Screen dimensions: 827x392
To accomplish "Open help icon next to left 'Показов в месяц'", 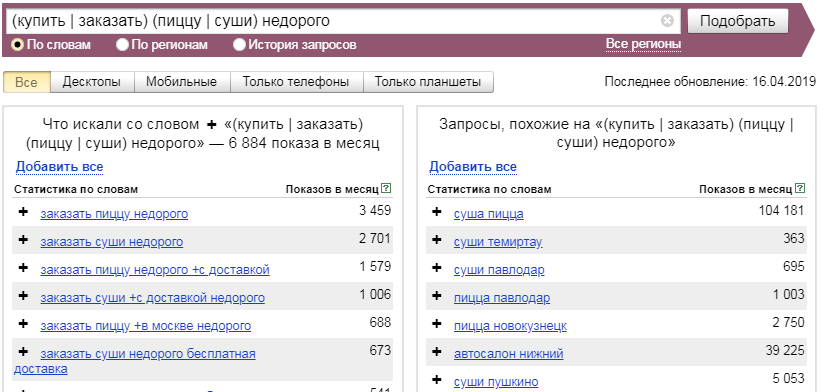I will tap(387, 188).
